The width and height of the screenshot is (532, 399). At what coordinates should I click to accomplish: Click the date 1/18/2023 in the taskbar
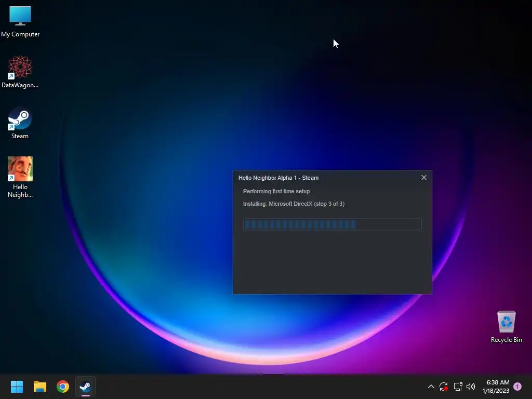pos(496,391)
